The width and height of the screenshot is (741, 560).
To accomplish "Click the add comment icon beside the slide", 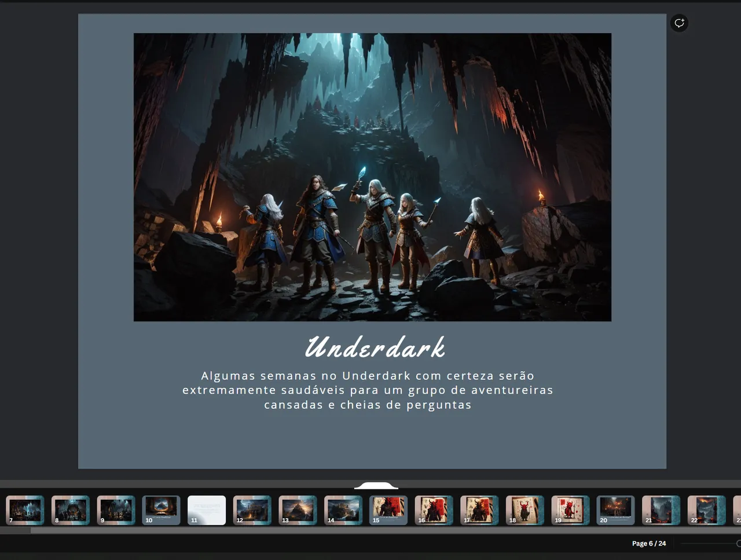I will pyautogui.click(x=679, y=23).
